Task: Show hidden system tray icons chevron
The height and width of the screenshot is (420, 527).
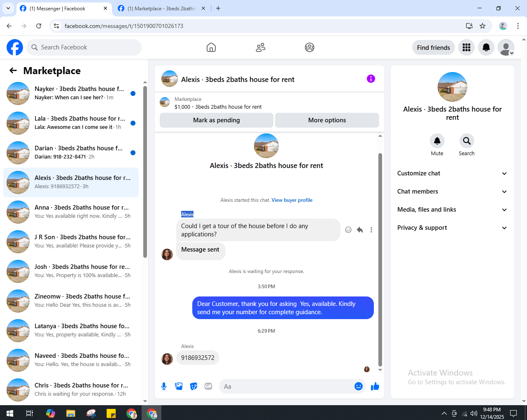Action: pyautogui.click(x=444, y=413)
